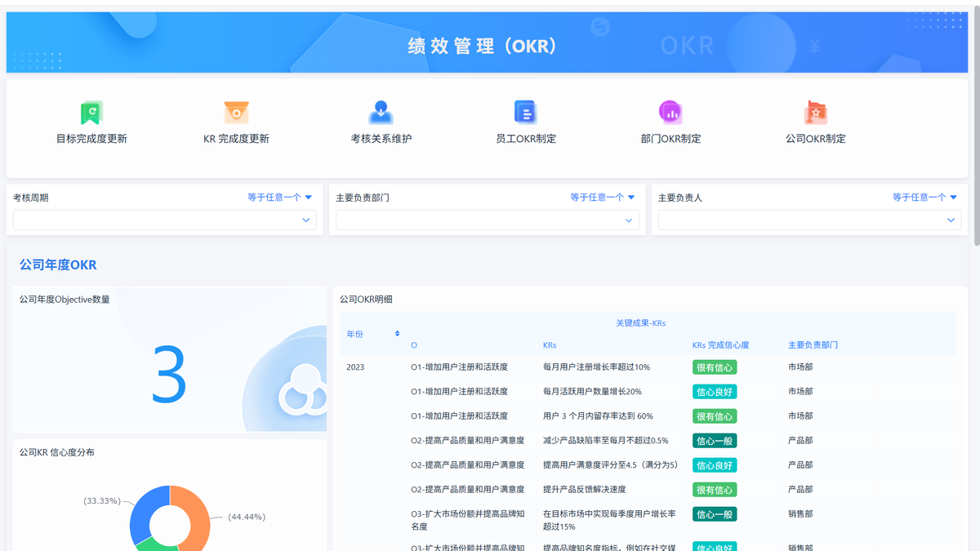Open the 考核关系维护 blue icon
Image resolution: width=980 pixels, height=551 pixels.
click(381, 113)
